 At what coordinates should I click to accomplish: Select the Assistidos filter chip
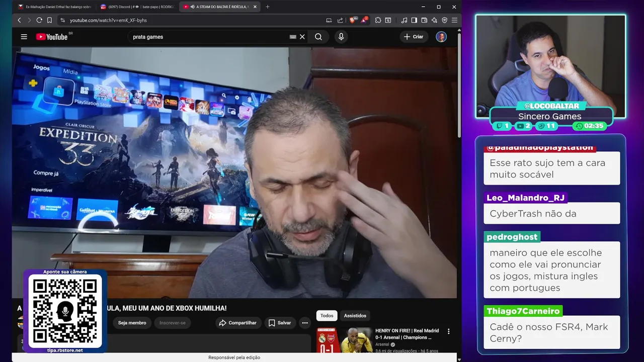(355, 316)
